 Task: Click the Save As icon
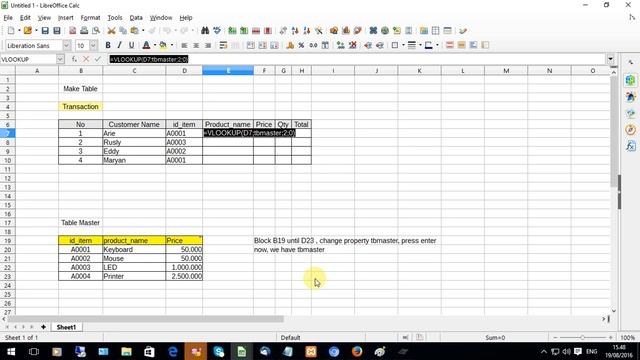click(57, 31)
